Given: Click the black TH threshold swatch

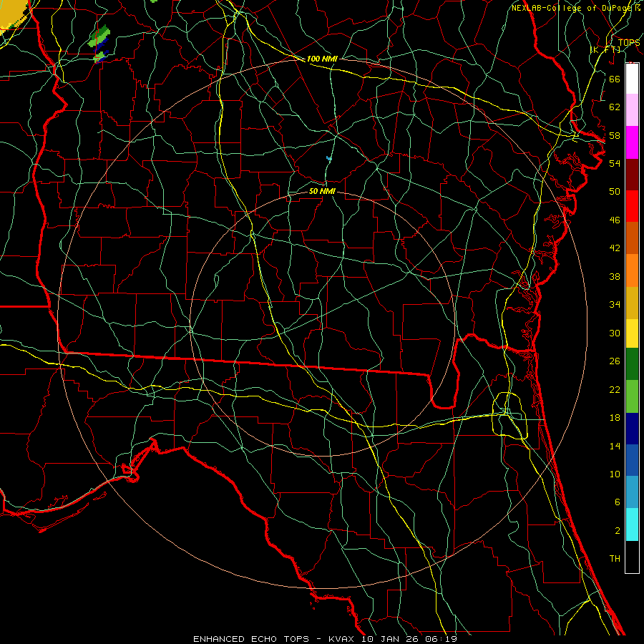Looking at the screenshot, I should point(632,557).
